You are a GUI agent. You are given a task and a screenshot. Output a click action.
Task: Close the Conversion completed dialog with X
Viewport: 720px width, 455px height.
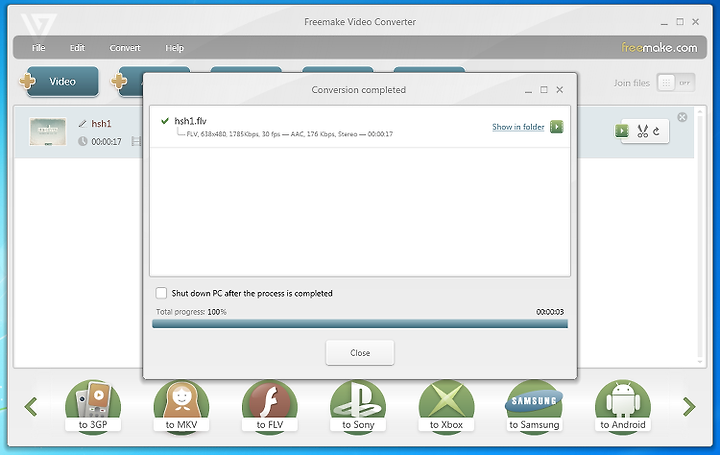click(560, 90)
